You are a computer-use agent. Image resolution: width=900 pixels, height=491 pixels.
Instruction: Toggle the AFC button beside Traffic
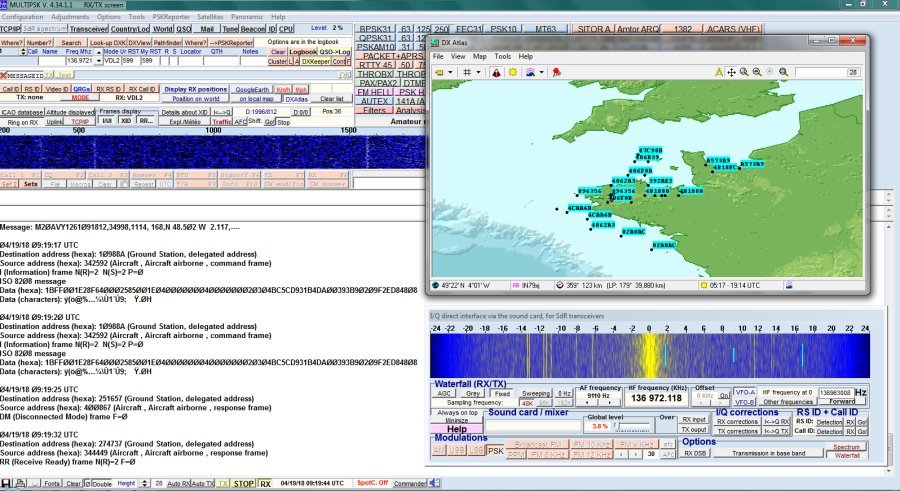[240, 121]
